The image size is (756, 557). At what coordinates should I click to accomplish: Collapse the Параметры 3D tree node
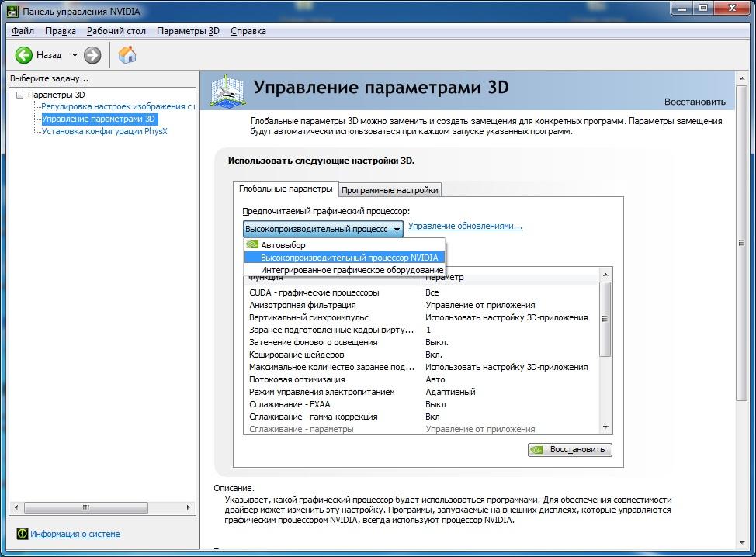[19, 95]
